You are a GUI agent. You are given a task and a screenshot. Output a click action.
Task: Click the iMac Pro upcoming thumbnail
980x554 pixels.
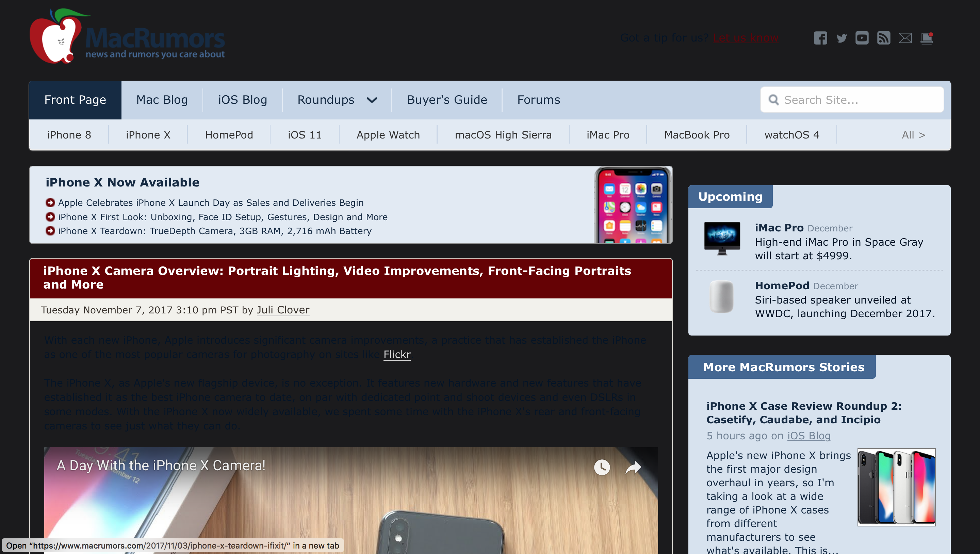pyautogui.click(x=722, y=239)
